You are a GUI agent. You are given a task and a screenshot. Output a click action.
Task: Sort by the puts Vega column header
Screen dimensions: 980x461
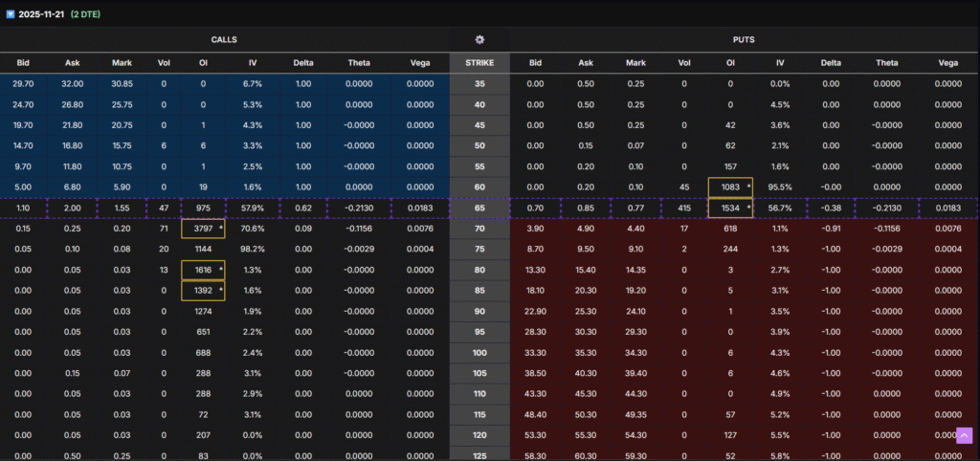[947, 63]
